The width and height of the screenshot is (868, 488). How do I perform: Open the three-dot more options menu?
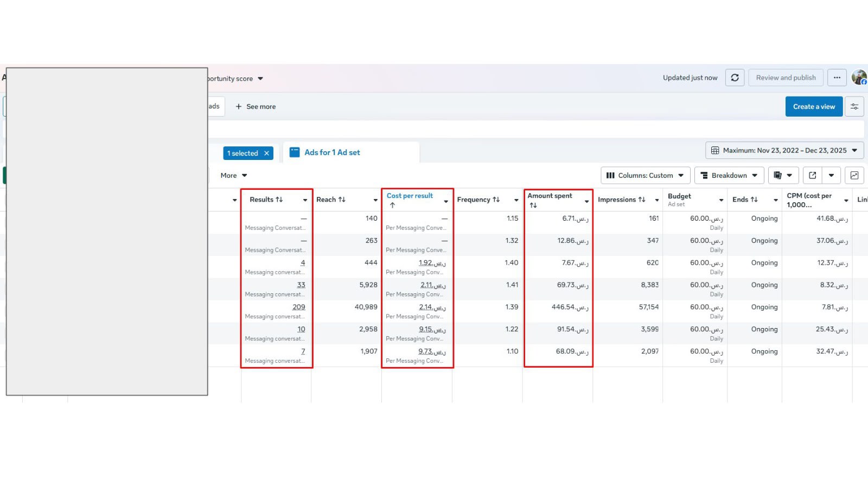(837, 78)
